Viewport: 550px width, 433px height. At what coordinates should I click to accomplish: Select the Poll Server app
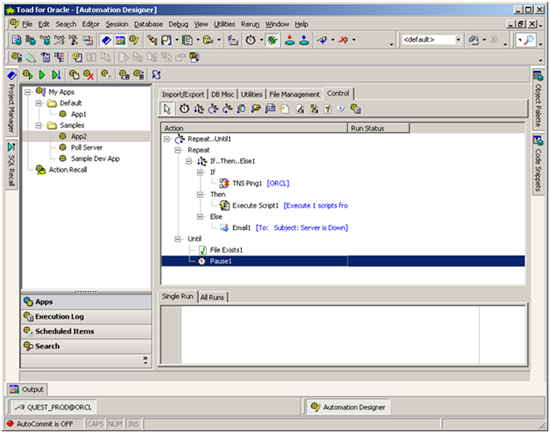pos(87,147)
